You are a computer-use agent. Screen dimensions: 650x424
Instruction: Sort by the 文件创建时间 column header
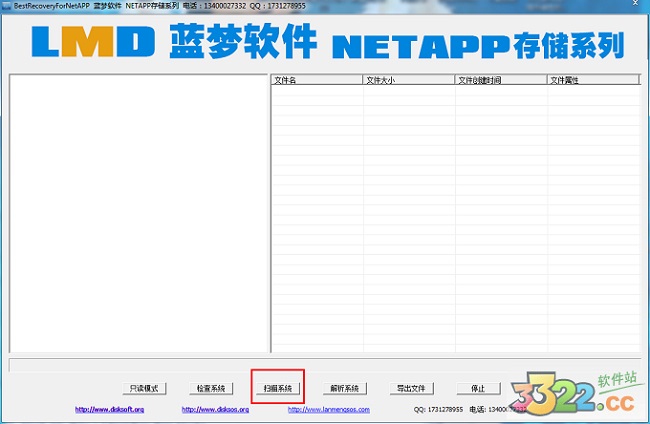(x=501, y=80)
